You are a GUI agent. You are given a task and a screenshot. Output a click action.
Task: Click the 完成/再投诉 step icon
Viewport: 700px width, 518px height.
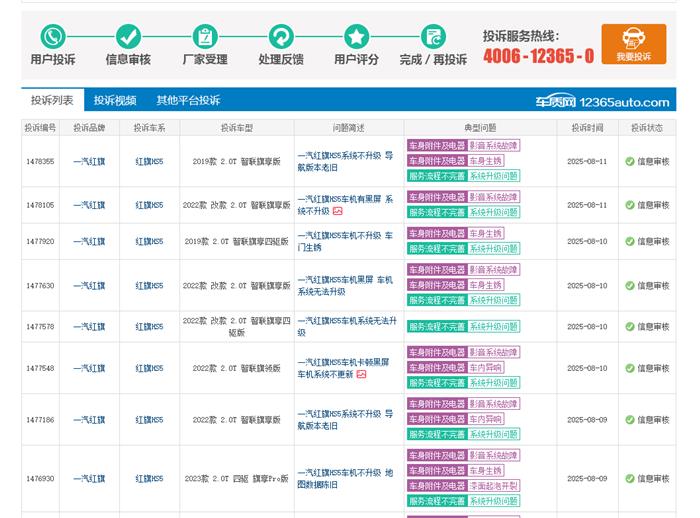[433, 37]
